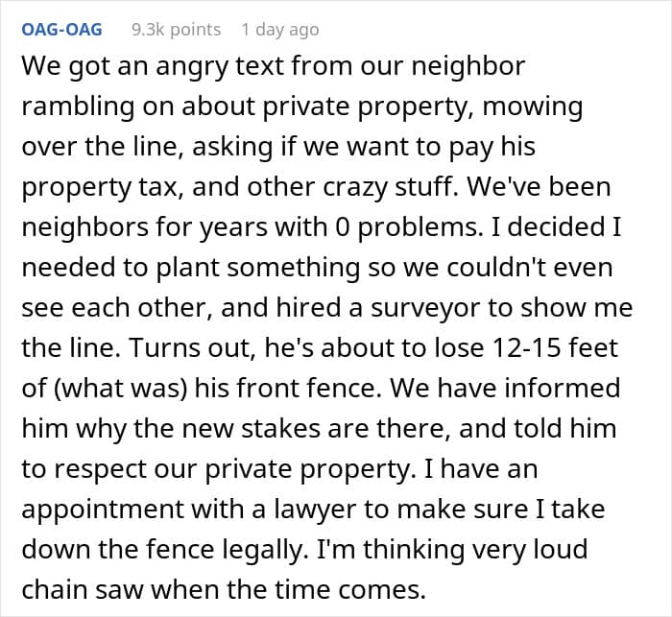This screenshot has height=617, width=672.
Task: Click the phrase "mowing" at line end
Action: (532, 107)
